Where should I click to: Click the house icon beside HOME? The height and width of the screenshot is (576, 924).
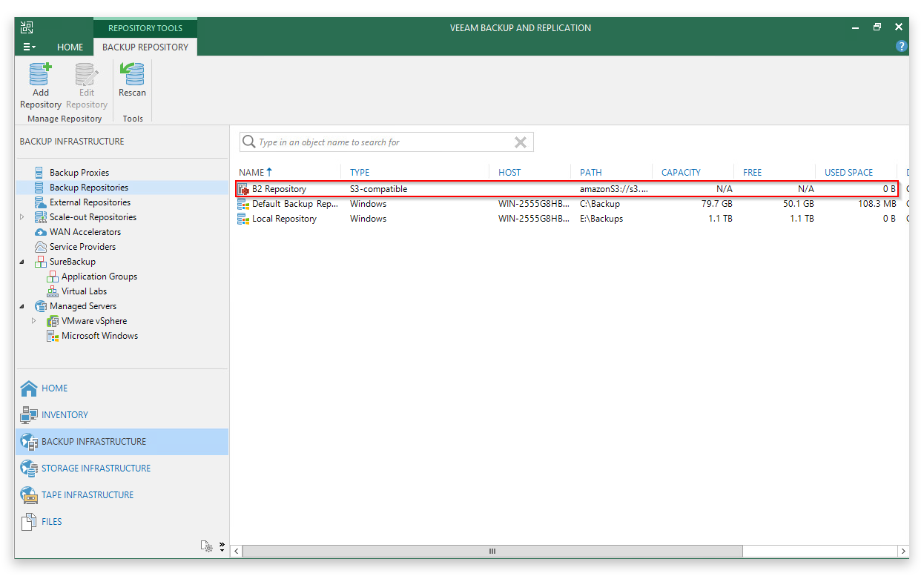[29, 388]
